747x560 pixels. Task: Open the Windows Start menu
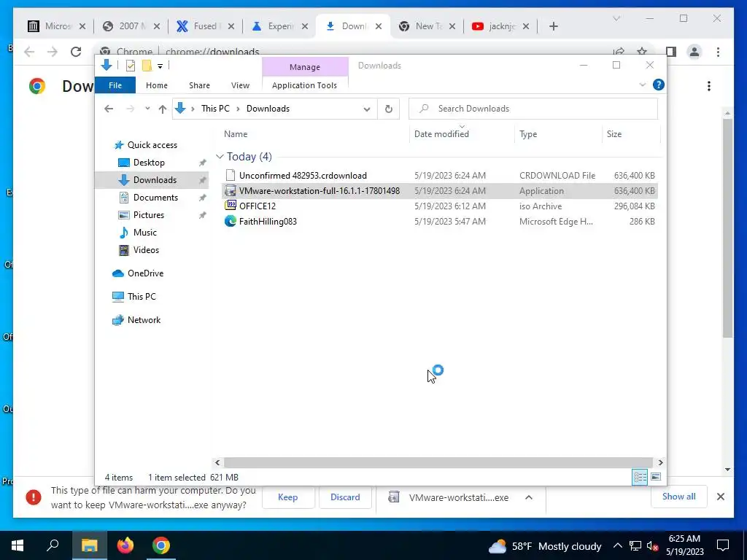(x=18, y=545)
